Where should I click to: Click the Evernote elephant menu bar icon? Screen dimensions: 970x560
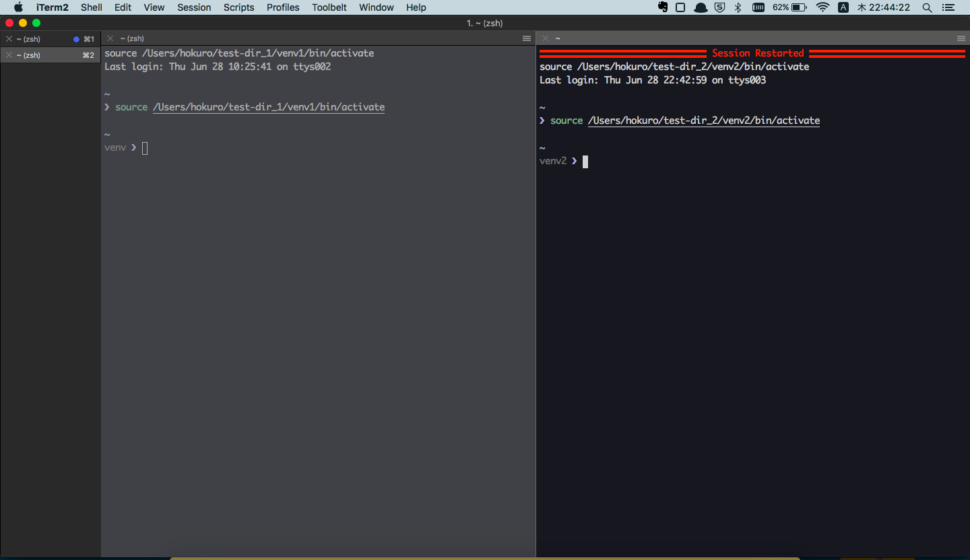click(x=663, y=7)
